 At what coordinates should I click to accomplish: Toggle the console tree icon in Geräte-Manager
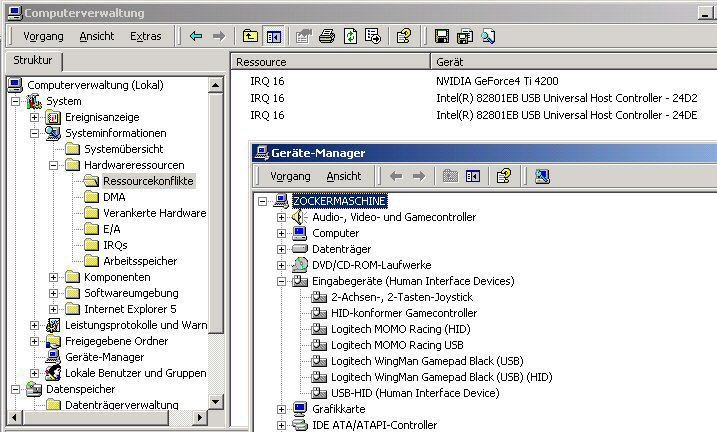pyautogui.click(x=473, y=176)
